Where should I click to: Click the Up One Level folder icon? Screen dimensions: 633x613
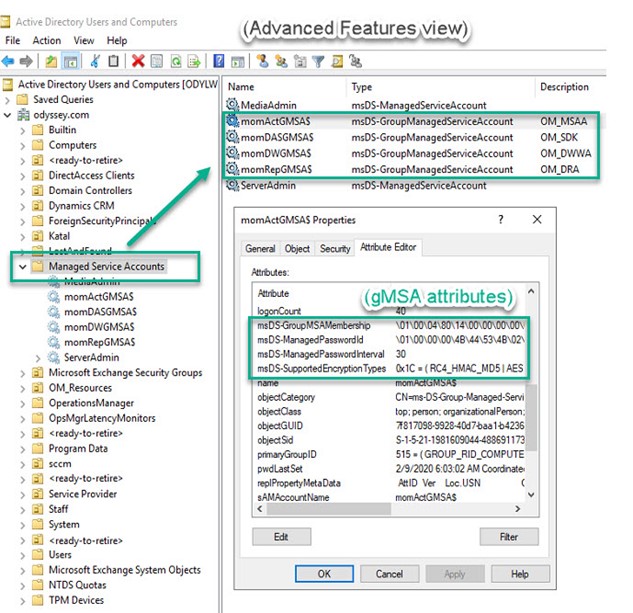[49, 61]
